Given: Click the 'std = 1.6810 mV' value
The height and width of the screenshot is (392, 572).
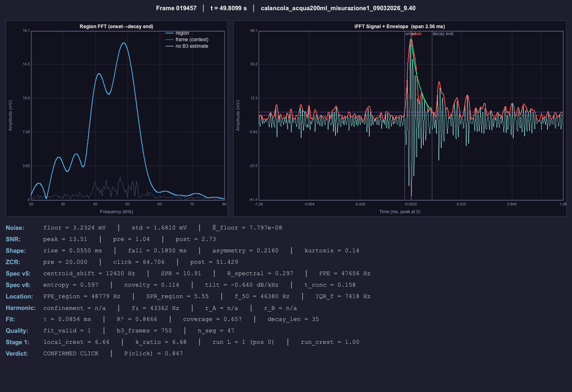Looking at the screenshot, I should 159,228.
